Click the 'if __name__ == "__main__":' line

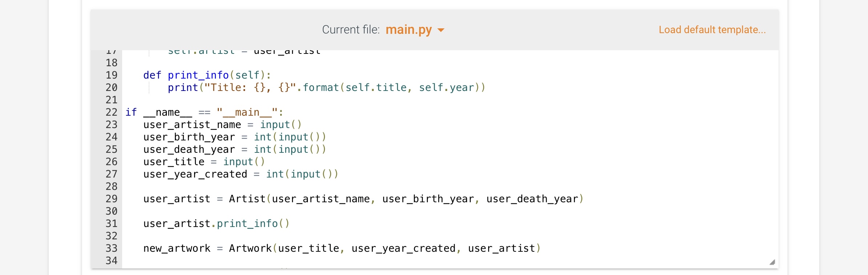pos(204,112)
